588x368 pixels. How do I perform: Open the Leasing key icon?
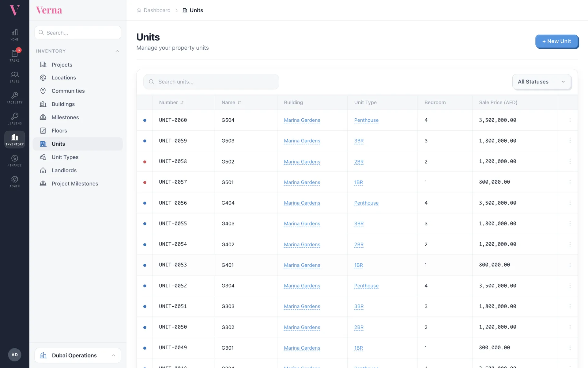14,119
